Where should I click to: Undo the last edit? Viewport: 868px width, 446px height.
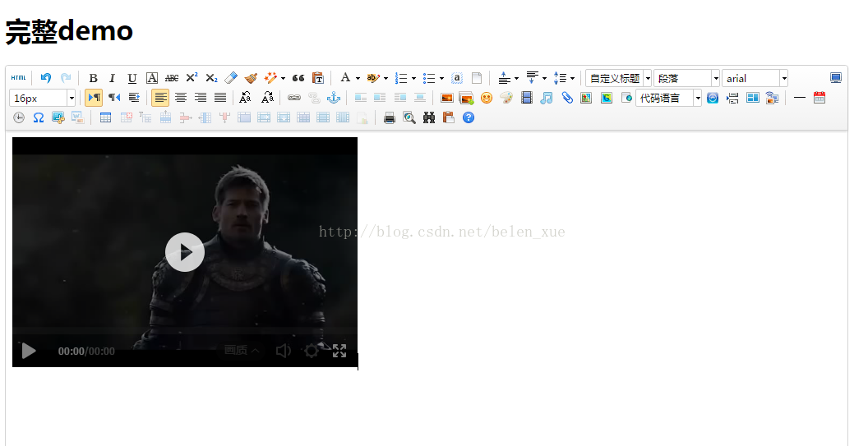(46, 78)
